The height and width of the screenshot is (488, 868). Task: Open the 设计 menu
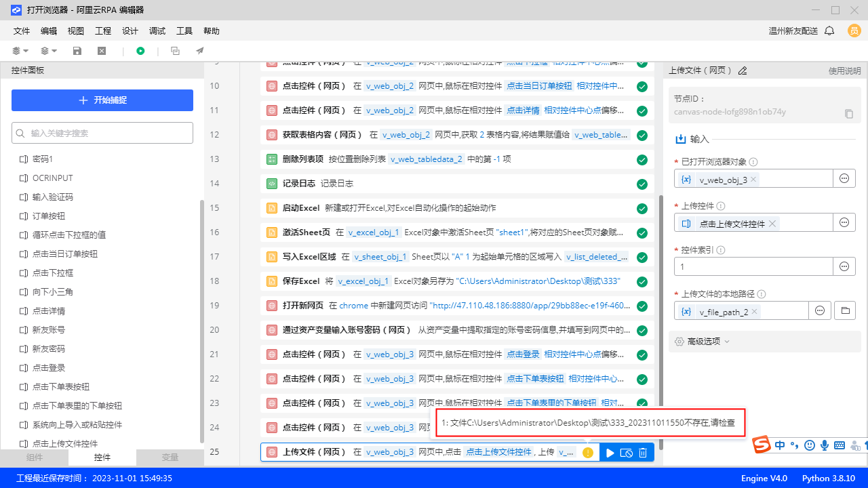pyautogui.click(x=130, y=31)
